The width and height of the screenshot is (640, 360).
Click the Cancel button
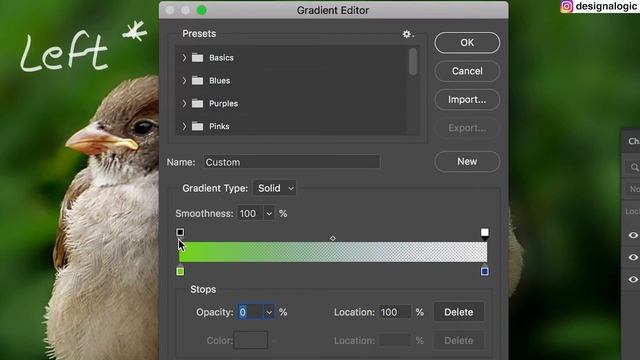pyautogui.click(x=467, y=71)
